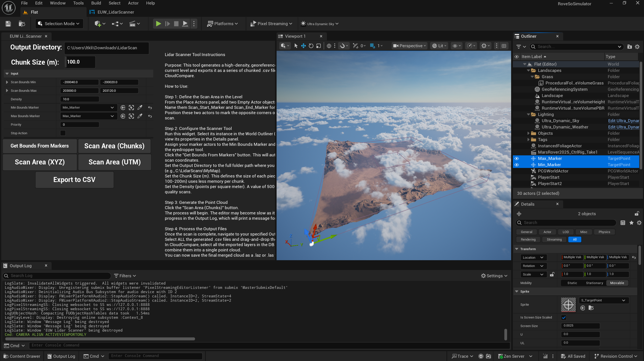Select the rotate tool in viewport toolbar
644x361 pixels.
[x=311, y=46]
